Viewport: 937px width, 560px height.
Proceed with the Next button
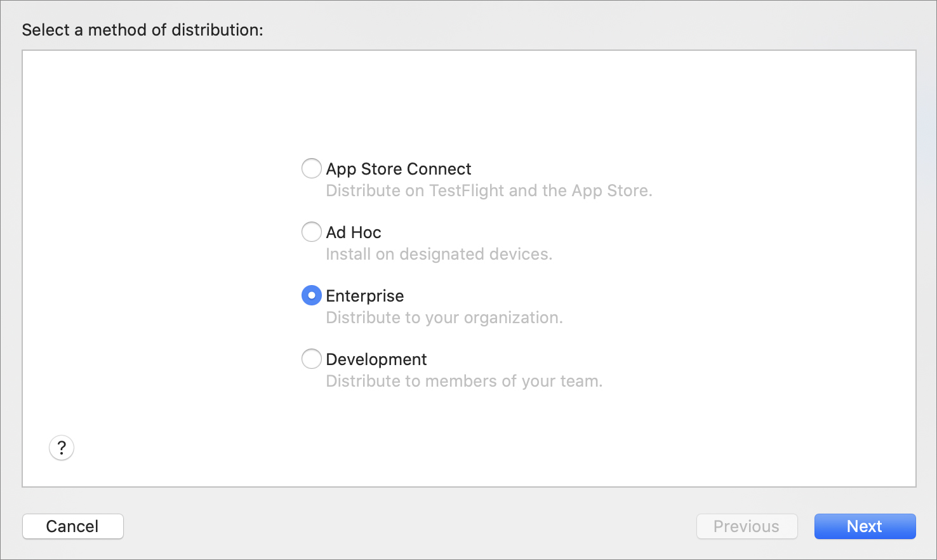coord(865,526)
